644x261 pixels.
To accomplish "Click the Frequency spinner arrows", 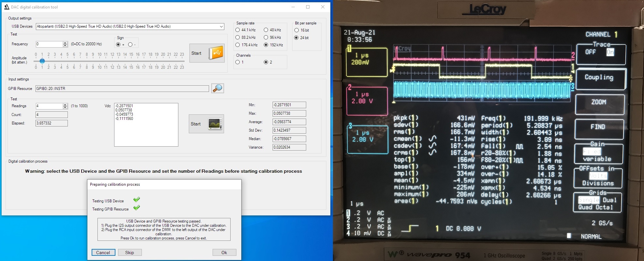I will (x=65, y=44).
